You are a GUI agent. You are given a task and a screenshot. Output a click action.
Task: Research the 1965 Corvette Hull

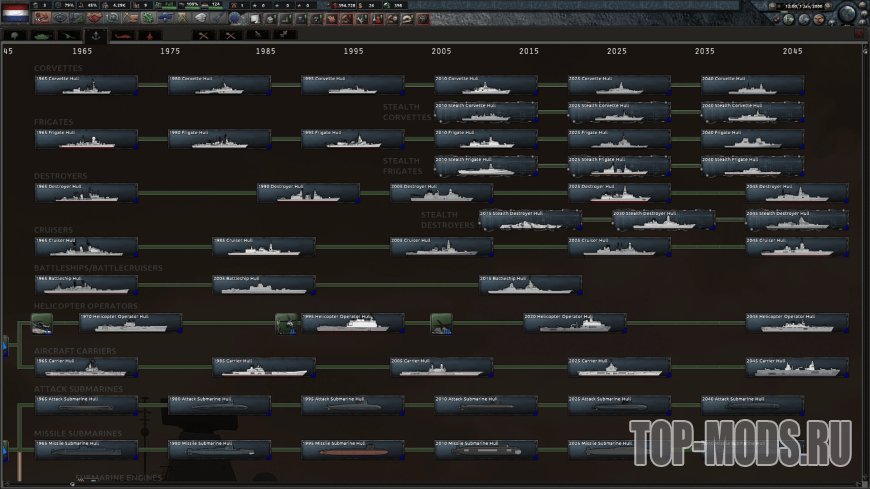(x=86, y=85)
